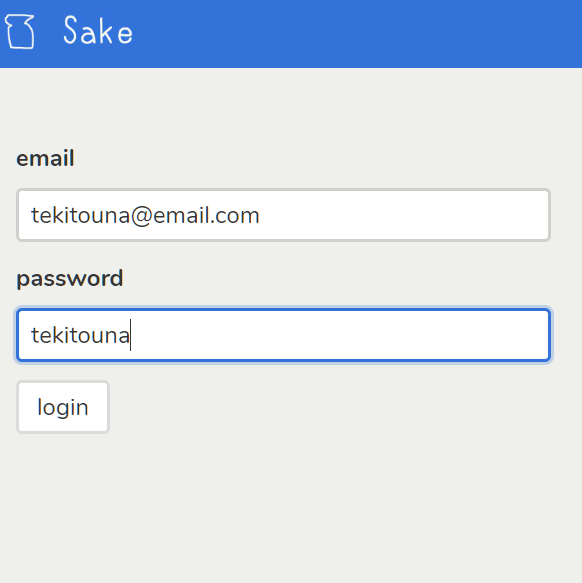The height and width of the screenshot is (583, 582).
Task: Open the Sake title text link
Action: (x=98, y=31)
